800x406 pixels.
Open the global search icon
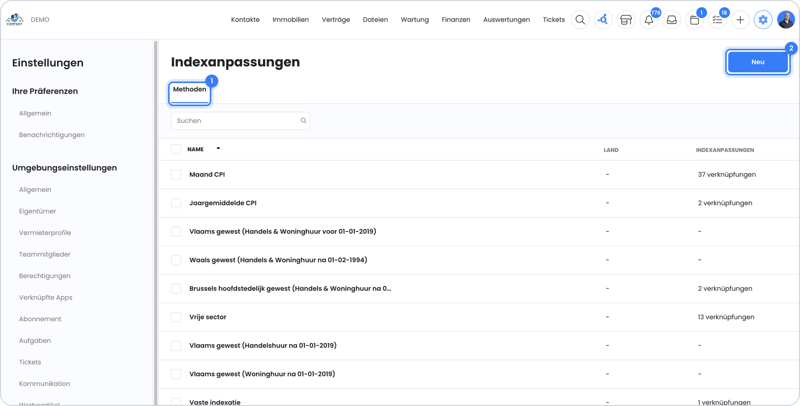[x=580, y=20]
